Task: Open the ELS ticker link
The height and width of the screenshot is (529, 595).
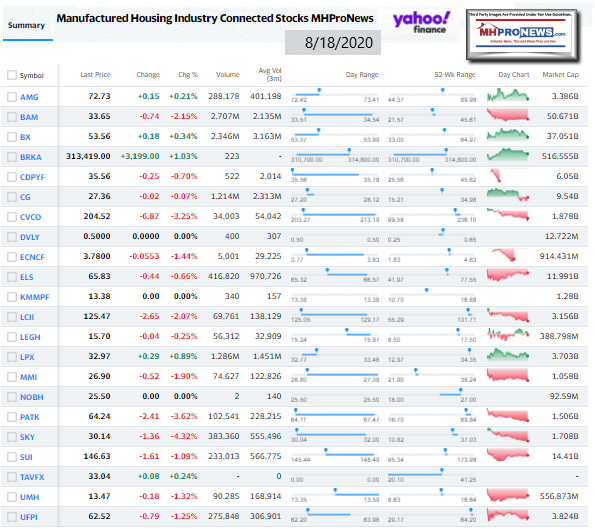Action: coord(27,277)
